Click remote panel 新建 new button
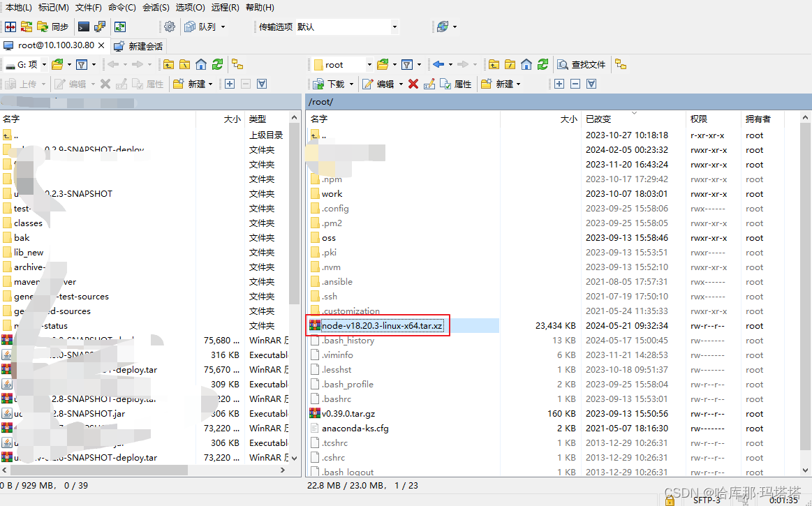Screen dimensions: 812x506 tap(496, 84)
